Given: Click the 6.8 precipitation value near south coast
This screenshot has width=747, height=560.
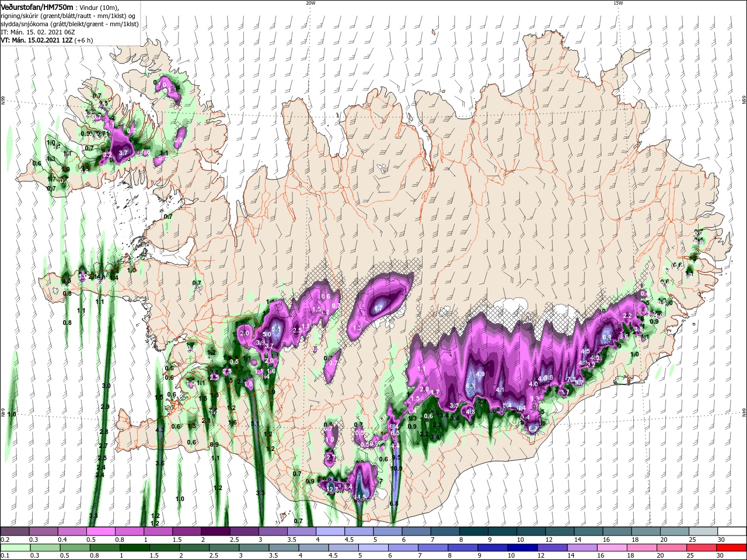Looking at the screenshot, I should pos(394,503).
